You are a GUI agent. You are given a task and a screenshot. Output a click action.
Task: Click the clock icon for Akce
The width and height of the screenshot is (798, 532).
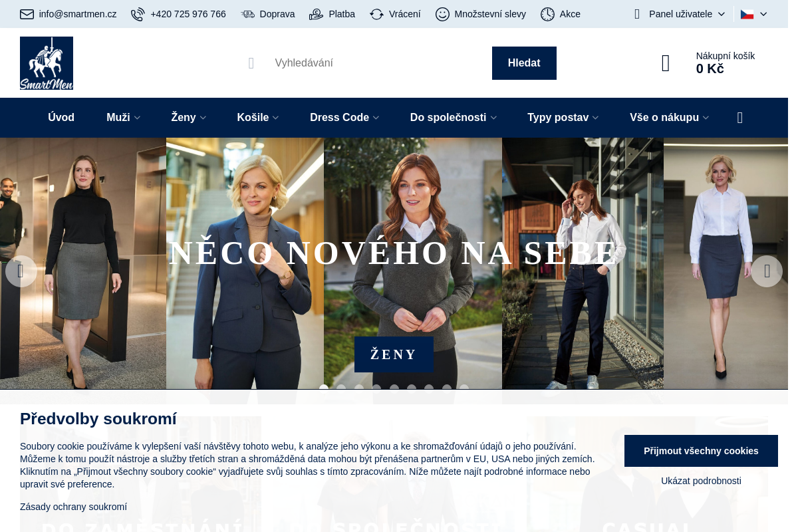click(x=547, y=14)
